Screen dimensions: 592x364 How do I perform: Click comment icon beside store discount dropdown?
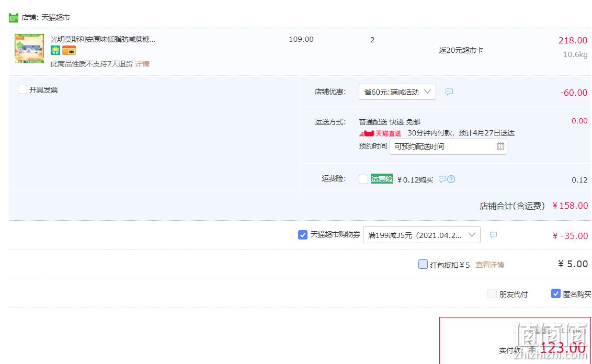449,92
